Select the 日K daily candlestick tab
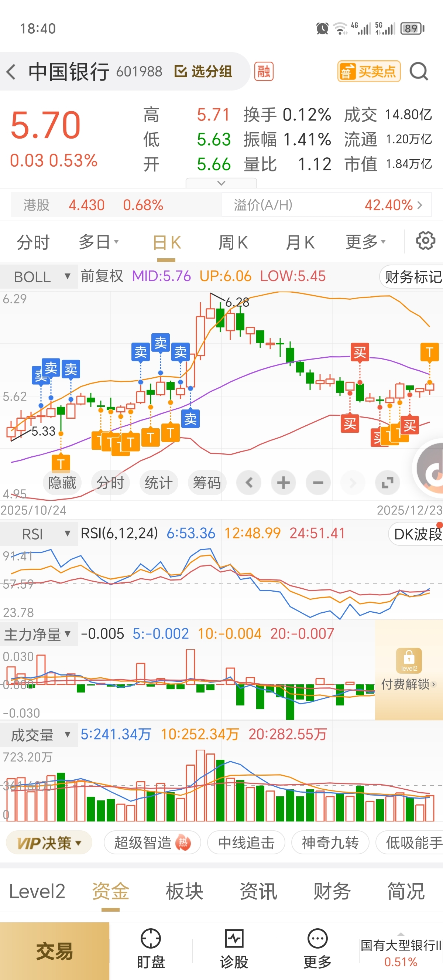 tap(166, 242)
